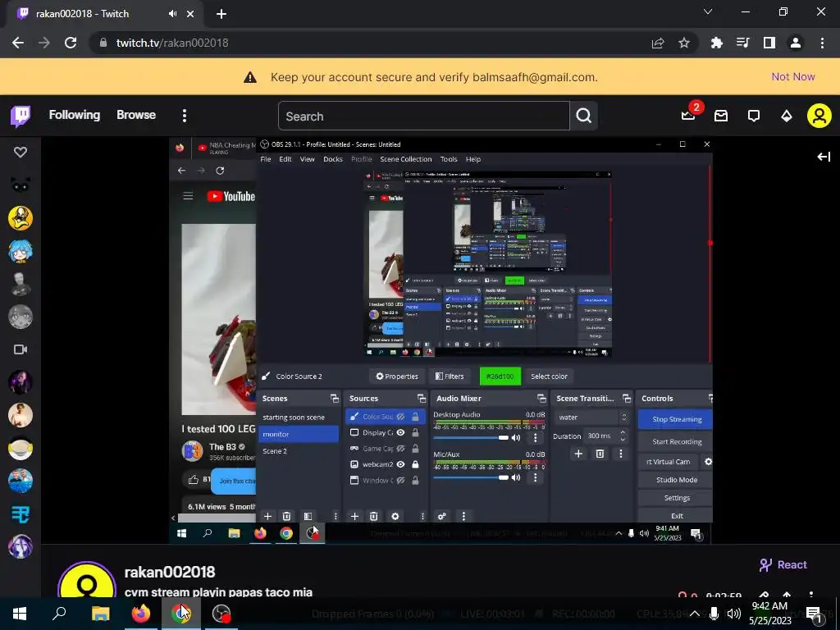840x630 pixels.
Task: Click Studio Mode in OBS Controls
Action: (x=676, y=479)
